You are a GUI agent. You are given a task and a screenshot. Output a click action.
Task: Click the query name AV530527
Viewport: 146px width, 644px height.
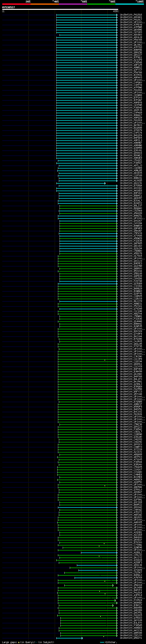point(8,7)
